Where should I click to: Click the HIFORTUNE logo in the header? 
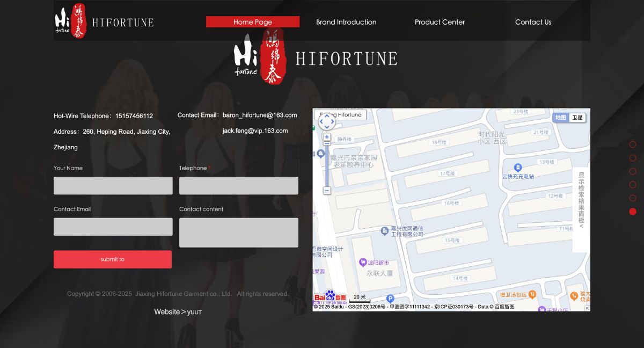click(104, 21)
